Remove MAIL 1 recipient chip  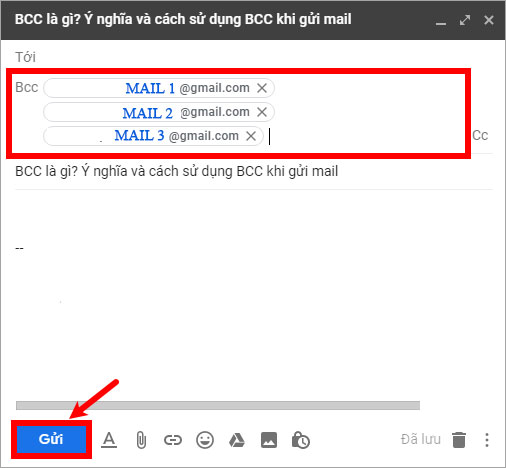click(x=262, y=88)
